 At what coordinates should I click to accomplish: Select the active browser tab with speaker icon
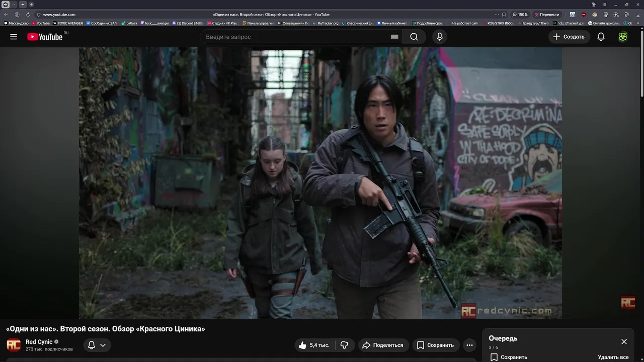pos(6,5)
